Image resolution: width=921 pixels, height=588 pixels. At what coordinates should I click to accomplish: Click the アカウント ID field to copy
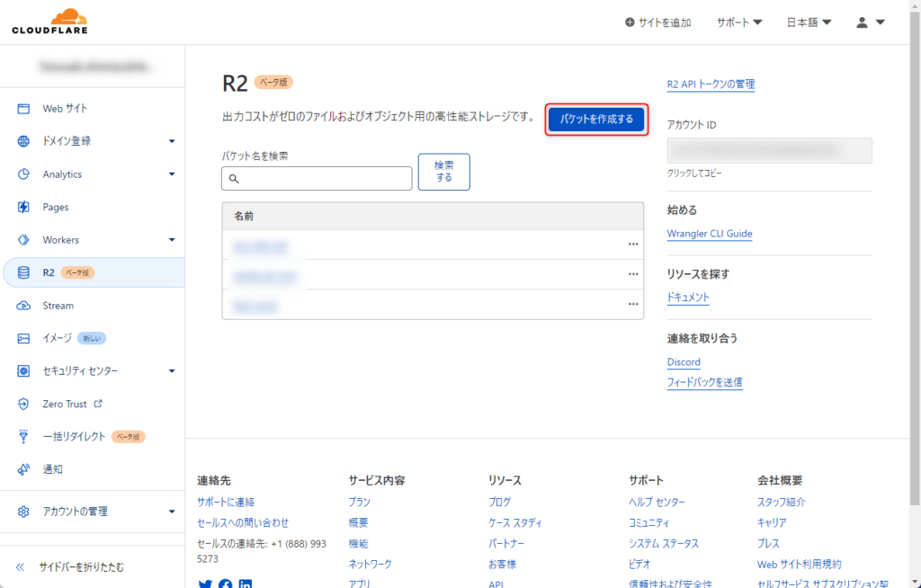click(770, 151)
